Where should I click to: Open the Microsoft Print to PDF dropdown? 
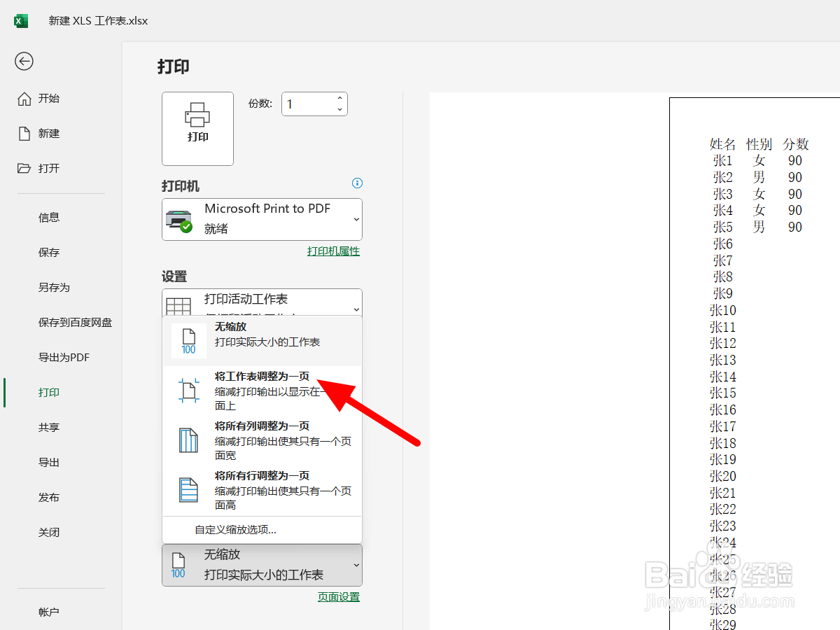click(x=262, y=219)
